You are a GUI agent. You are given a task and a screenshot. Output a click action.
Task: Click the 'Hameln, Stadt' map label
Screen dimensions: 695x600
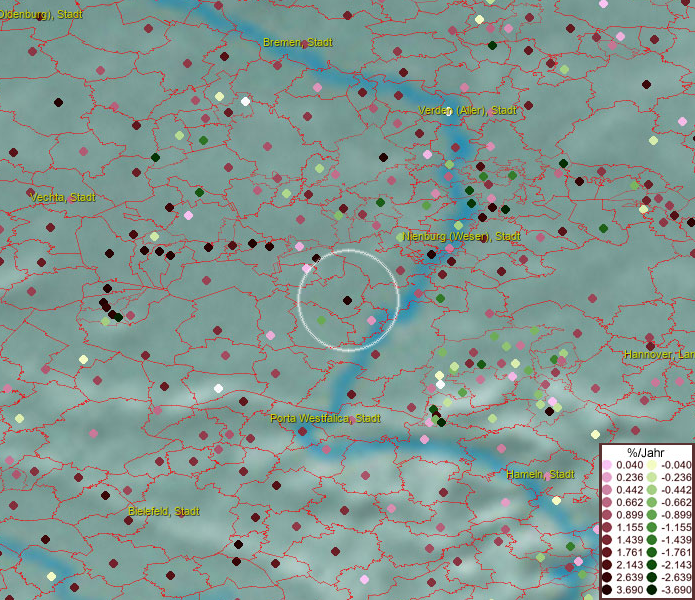tap(540, 474)
